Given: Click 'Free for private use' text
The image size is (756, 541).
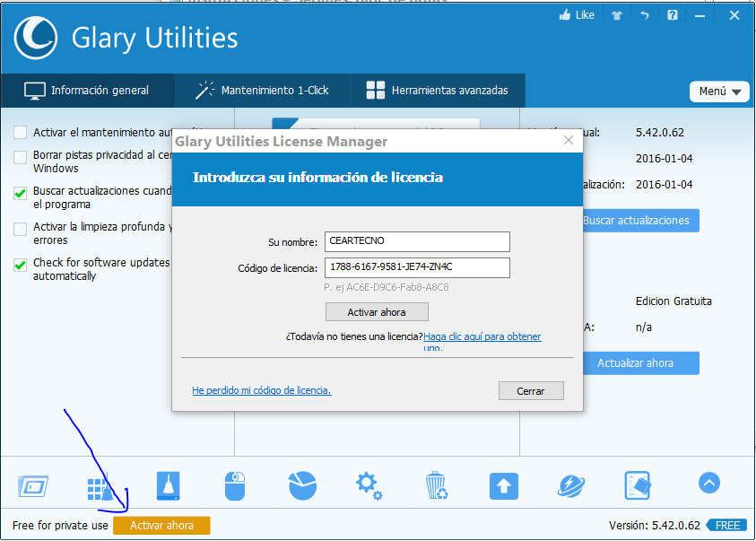Looking at the screenshot, I should pyautogui.click(x=60, y=525).
